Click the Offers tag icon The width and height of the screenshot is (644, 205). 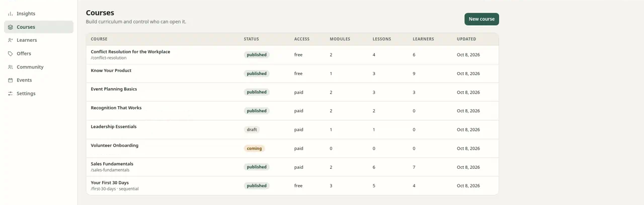click(11, 53)
